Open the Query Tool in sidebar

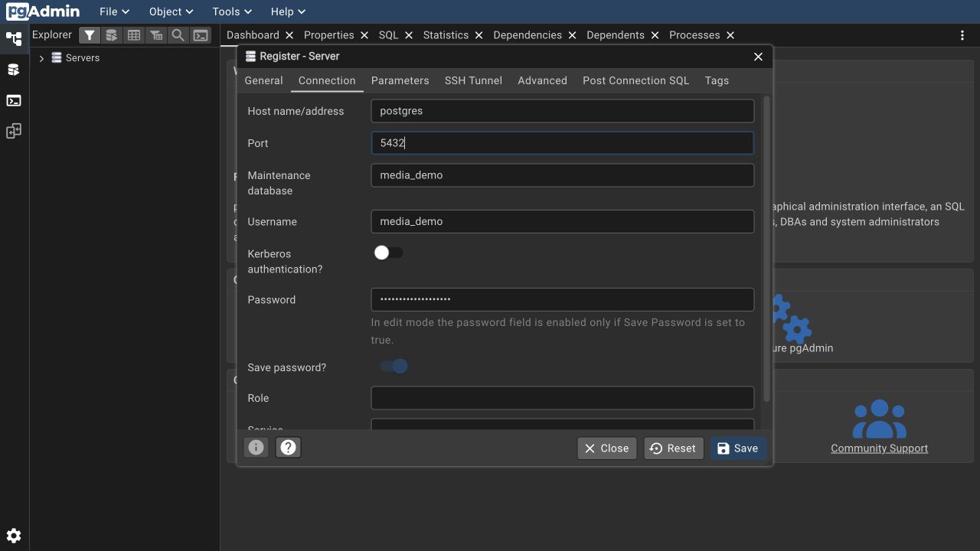[14, 70]
